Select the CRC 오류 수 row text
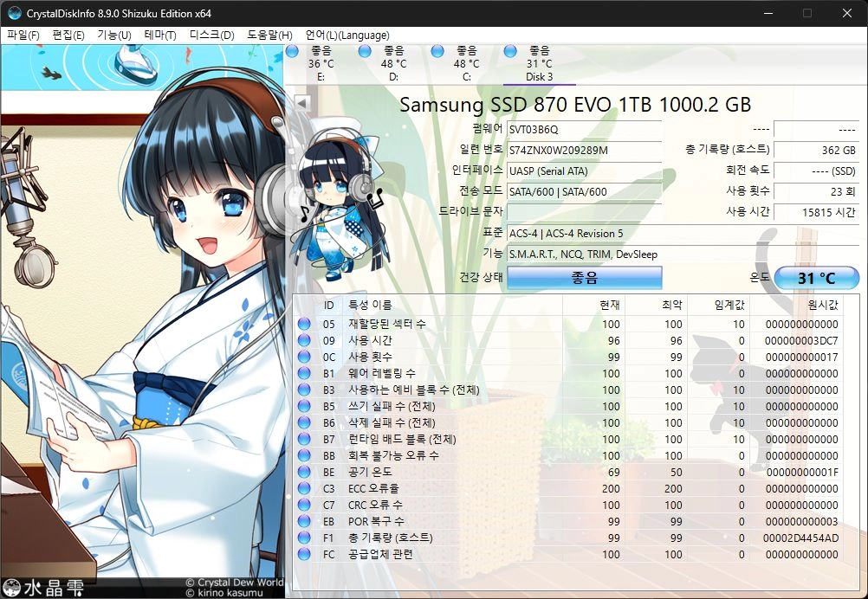 coord(375,505)
